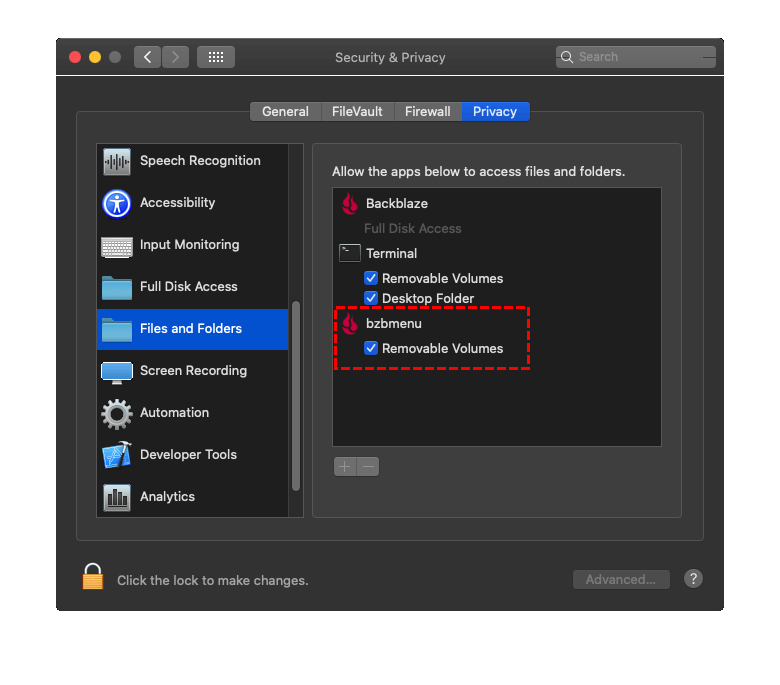Toggle bzbmenu Removable Volumes checkbox

coord(371,348)
